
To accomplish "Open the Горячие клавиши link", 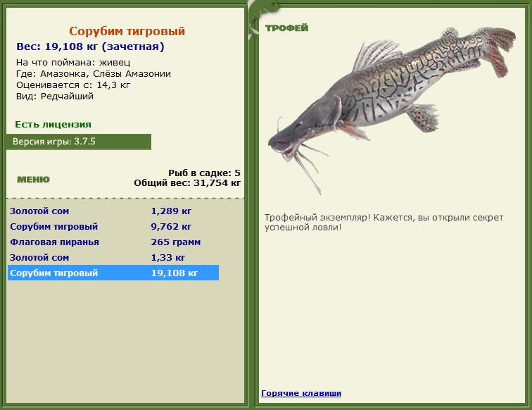I will pos(301,393).
